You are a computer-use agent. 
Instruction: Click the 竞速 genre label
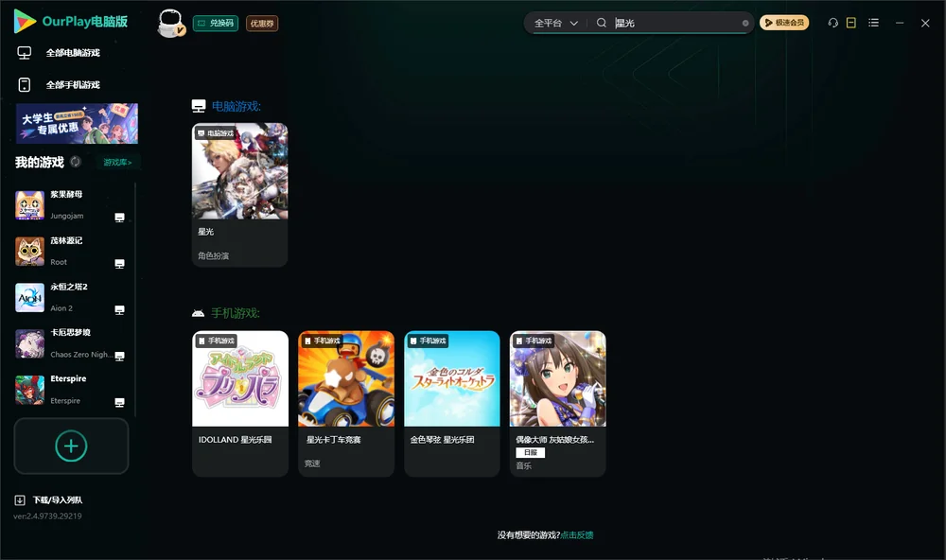pyautogui.click(x=312, y=464)
